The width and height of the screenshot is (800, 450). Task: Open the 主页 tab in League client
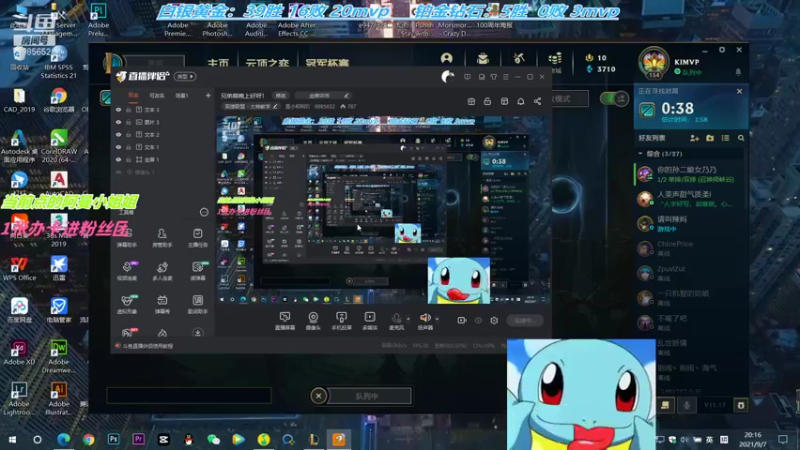(218, 63)
